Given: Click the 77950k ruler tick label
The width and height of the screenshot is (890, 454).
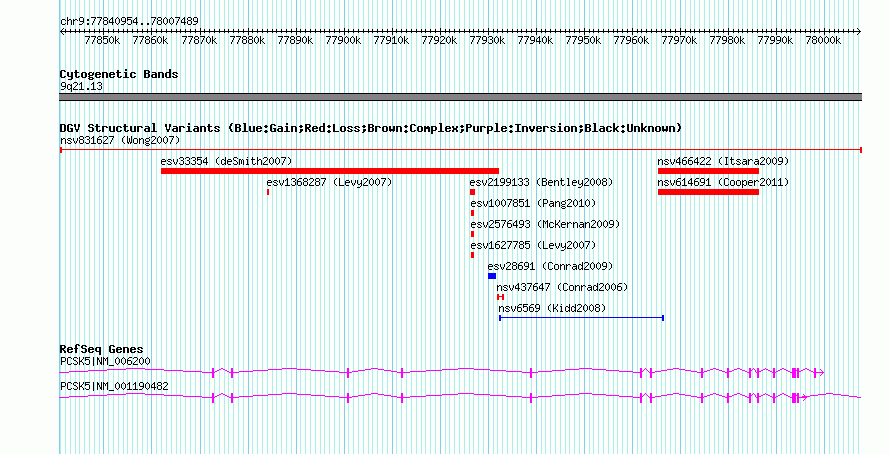Looking at the screenshot, I should [583, 40].
